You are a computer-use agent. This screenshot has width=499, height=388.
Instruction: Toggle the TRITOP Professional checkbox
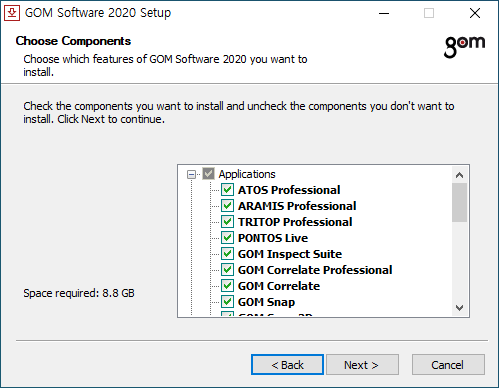(x=228, y=222)
